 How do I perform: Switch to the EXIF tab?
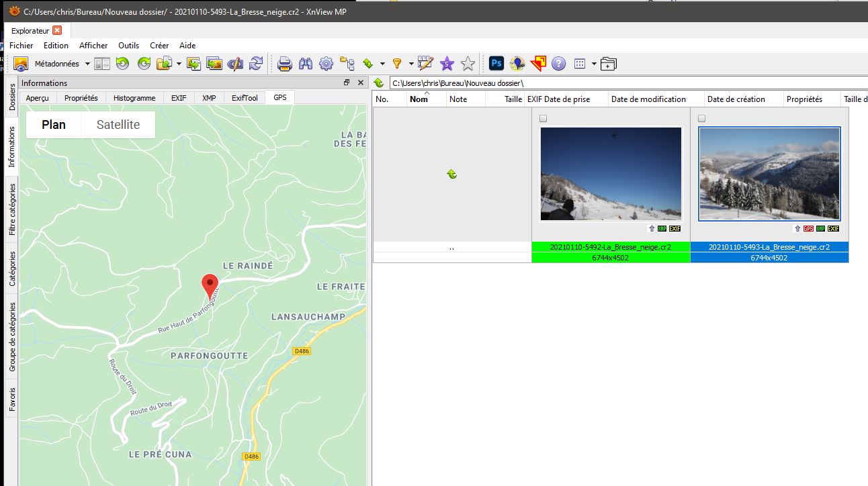tap(179, 98)
